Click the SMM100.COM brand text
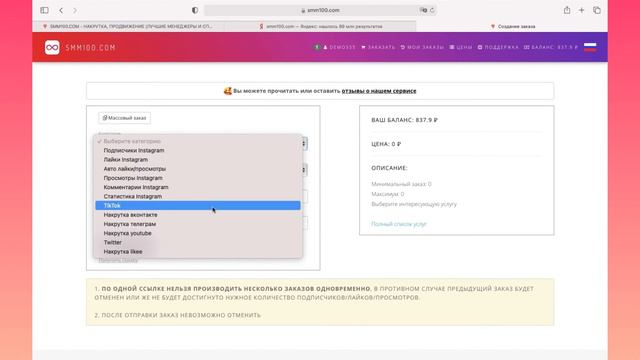The image size is (640, 360). 90,47
